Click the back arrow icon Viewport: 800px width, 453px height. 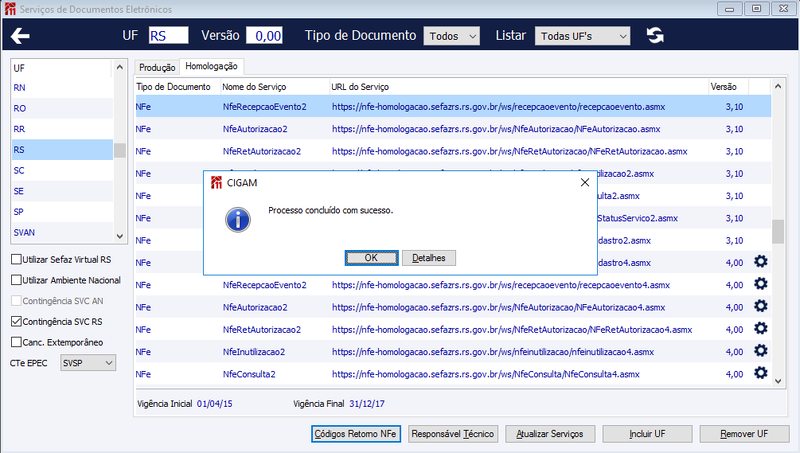pos(20,36)
